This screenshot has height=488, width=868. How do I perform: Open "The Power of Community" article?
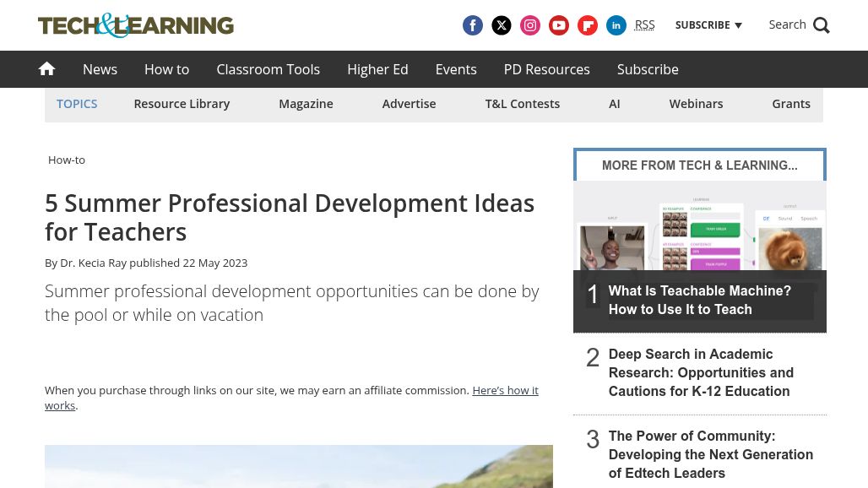tap(711, 454)
